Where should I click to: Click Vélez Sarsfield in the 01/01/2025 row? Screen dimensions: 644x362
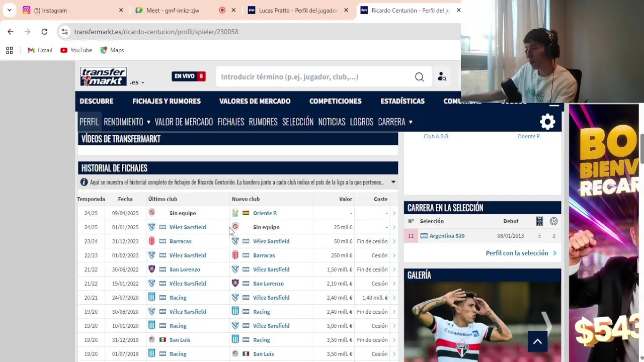[188, 227]
